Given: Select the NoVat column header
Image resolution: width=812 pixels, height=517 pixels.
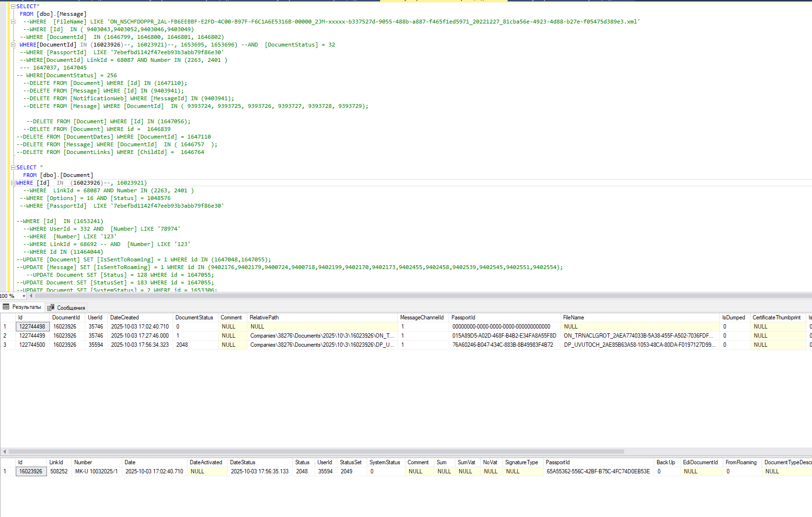Looking at the screenshot, I should (x=492, y=462).
